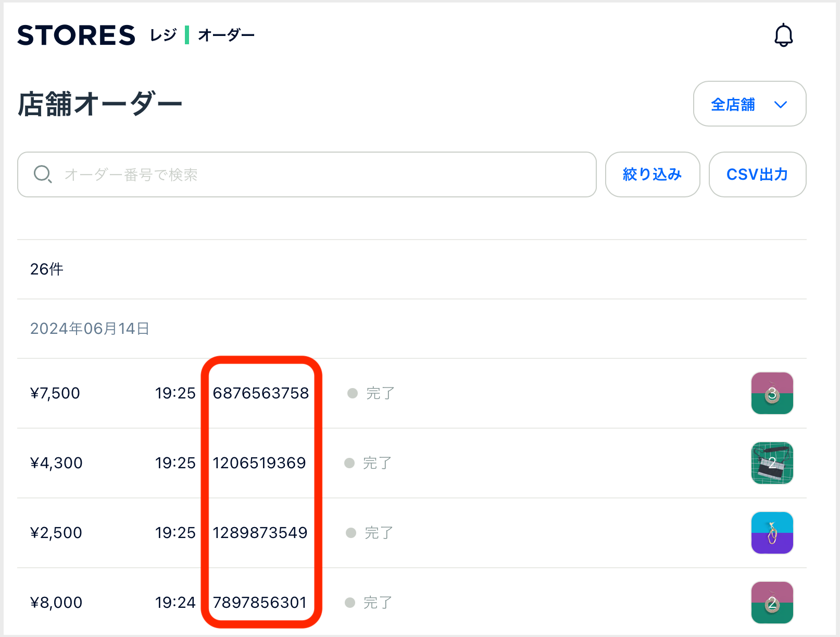Click the search magnifier icon

coord(42,174)
